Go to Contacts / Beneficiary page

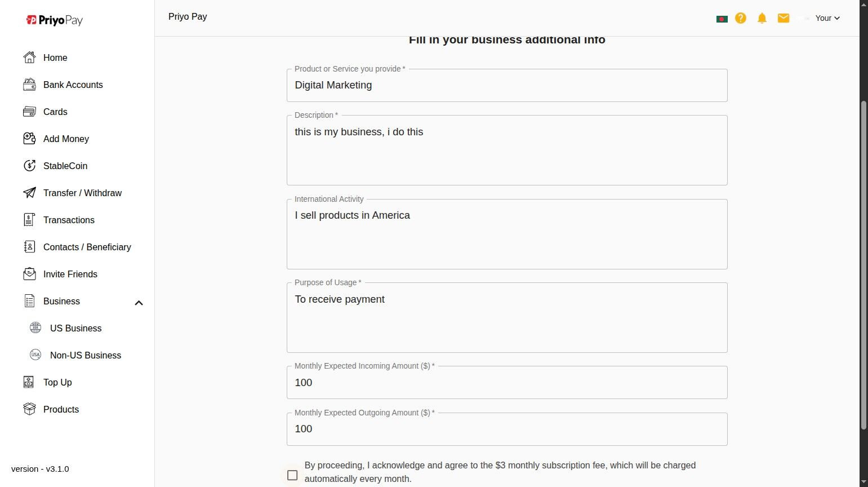(x=87, y=247)
